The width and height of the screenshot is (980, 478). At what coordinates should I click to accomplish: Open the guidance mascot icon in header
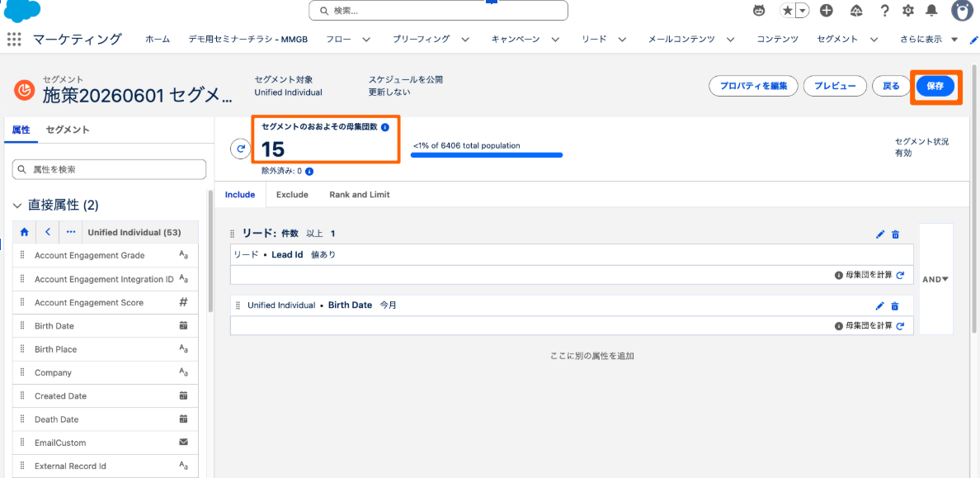[759, 11]
